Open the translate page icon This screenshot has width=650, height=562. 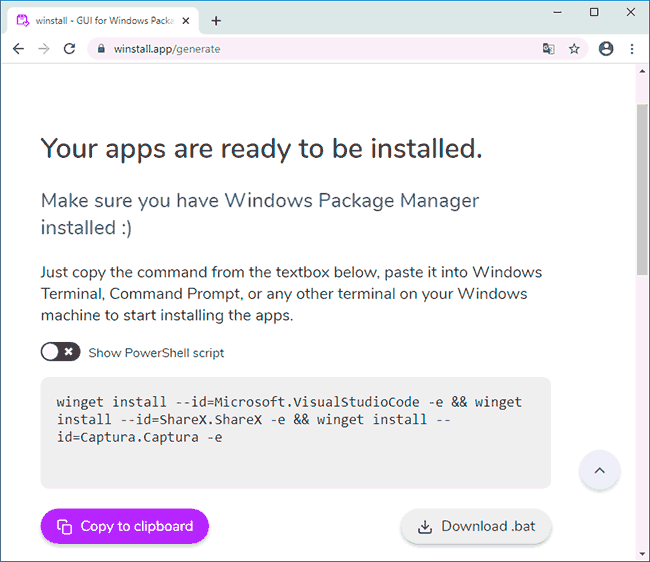(548, 49)
